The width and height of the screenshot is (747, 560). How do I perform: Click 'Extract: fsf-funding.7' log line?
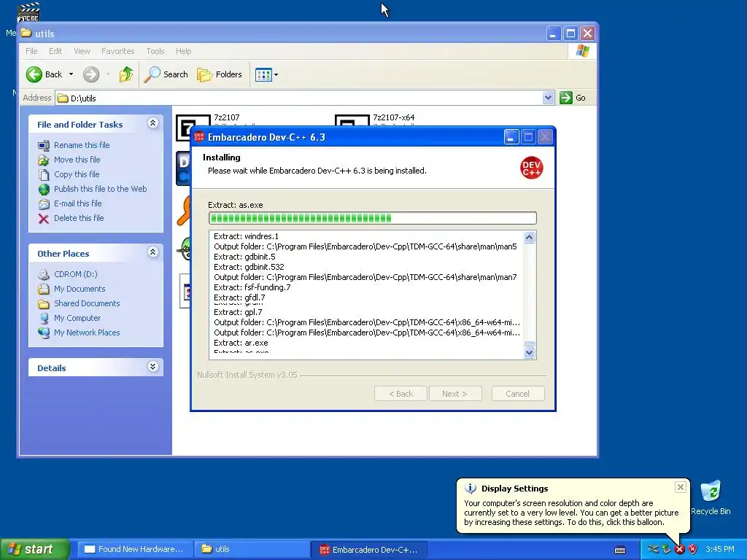coord(252,287)
